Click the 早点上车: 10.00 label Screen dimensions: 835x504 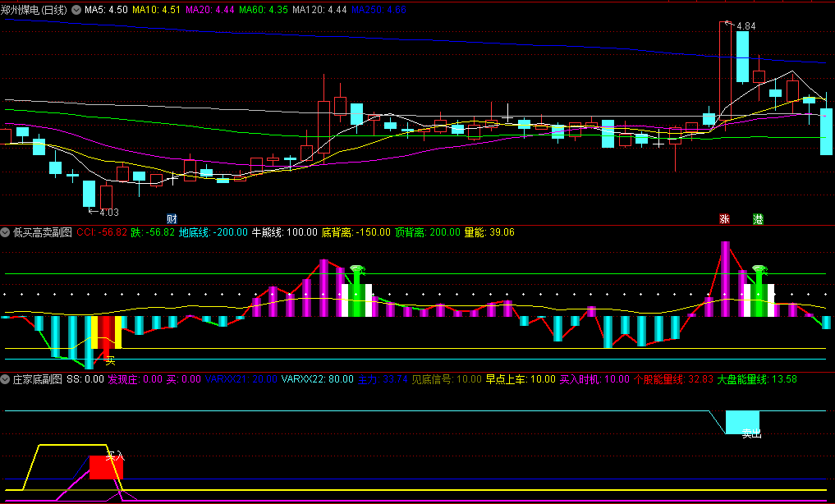[521, 379]
